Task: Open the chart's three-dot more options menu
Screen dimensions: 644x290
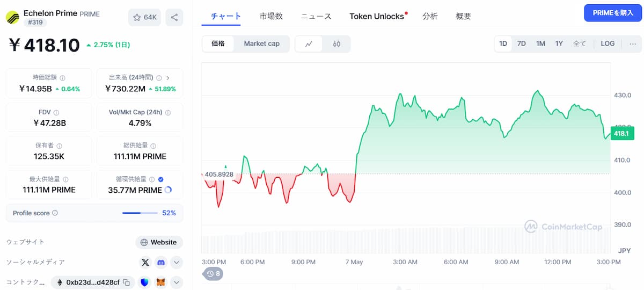Action: pyautogui.click(x=632, y=44)
